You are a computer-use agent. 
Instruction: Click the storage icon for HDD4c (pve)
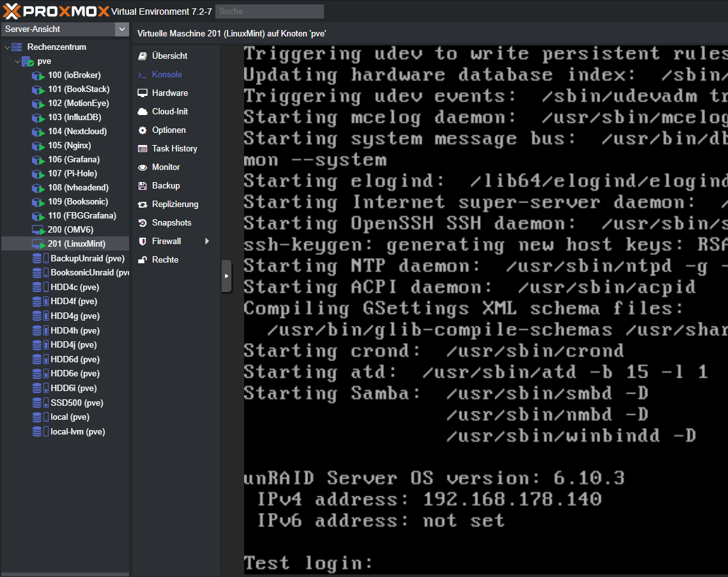coord(40,288)
